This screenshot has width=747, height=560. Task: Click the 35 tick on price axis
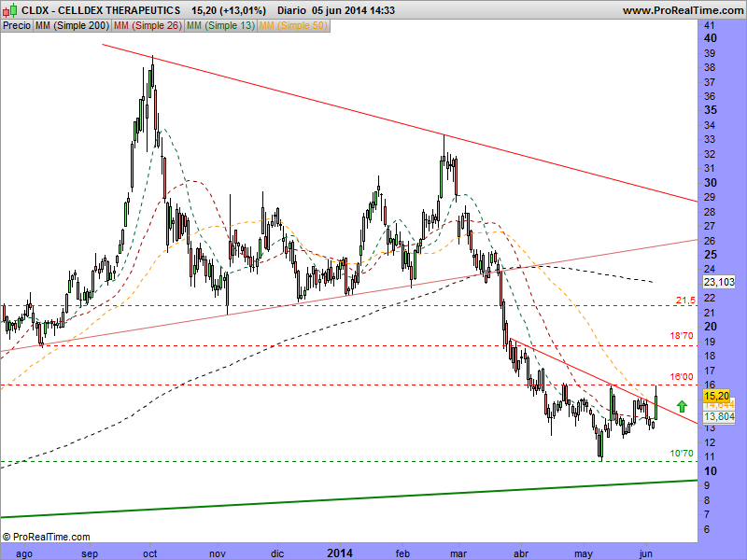711,110
